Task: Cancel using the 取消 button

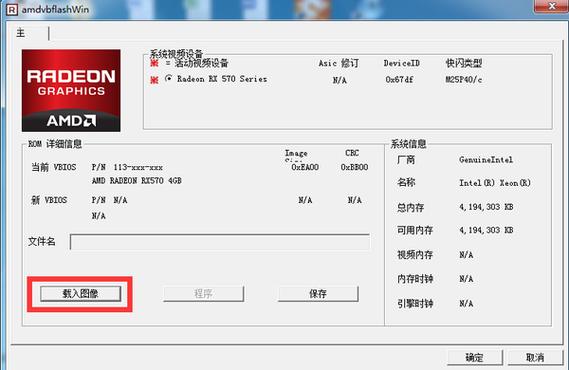Action: point(535,358)
